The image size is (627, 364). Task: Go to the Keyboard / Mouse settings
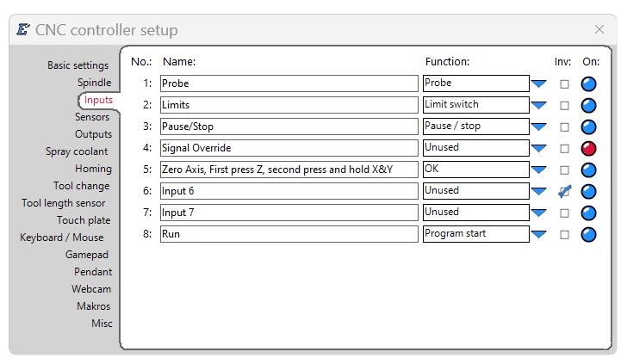click(62, 238)
